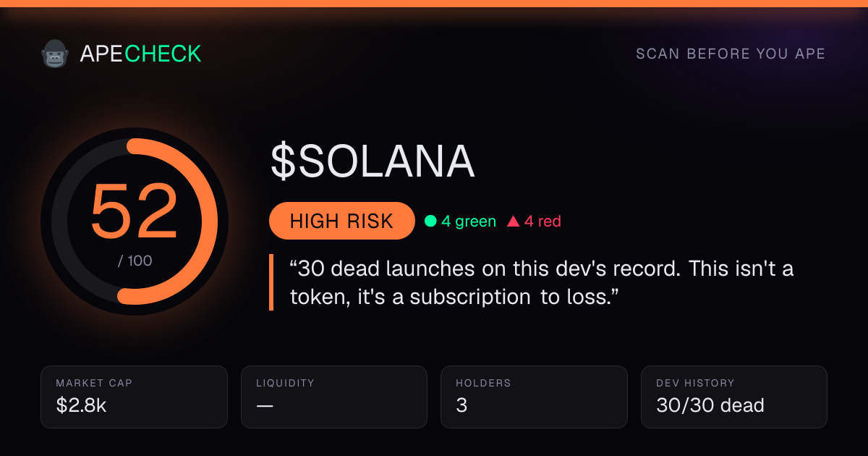Image resolution: width=868 pixels, height=456 pixels.
Task: Click the gorilla logo icon
Action: click(x=54, y=54)
